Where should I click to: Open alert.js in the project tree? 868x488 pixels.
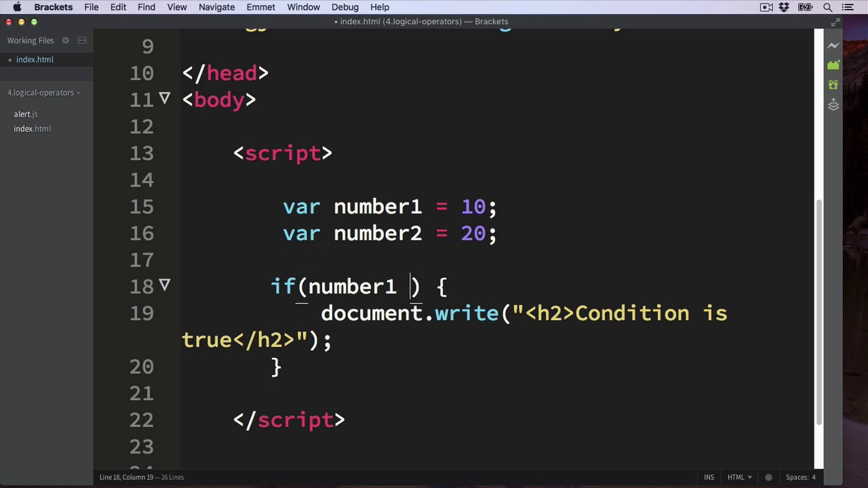pyautogui.click(x=26, y=115)
